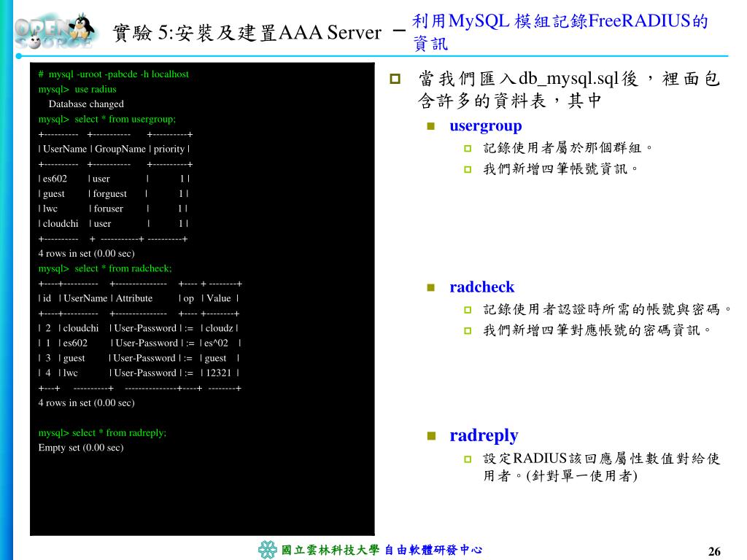Click the cloudchi user row in usergroup table
This screenshot has width=747, height=560.
point(113,224)
